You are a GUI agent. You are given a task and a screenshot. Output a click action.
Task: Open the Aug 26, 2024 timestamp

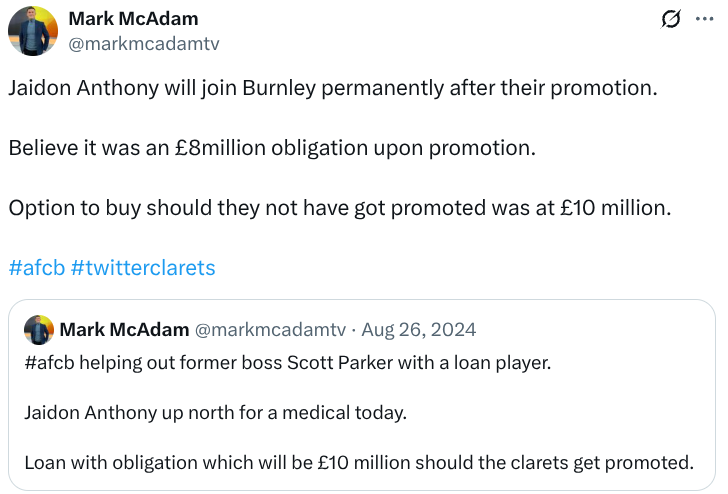418,329
